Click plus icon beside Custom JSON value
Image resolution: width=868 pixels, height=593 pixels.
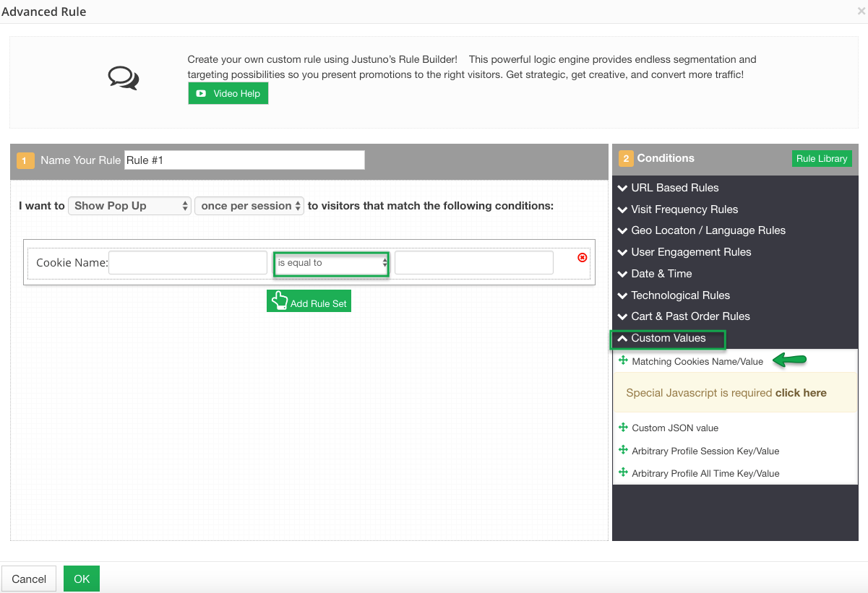(x=624, y=428)
